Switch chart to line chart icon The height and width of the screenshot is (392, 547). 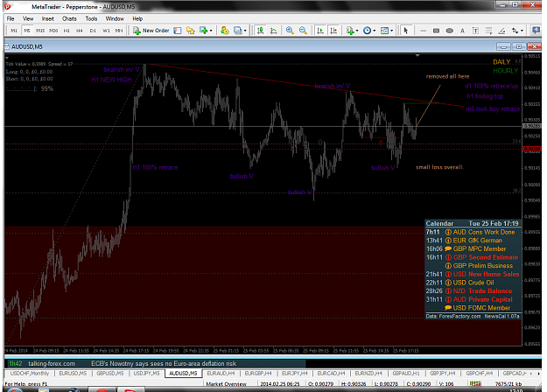(274, 31)
